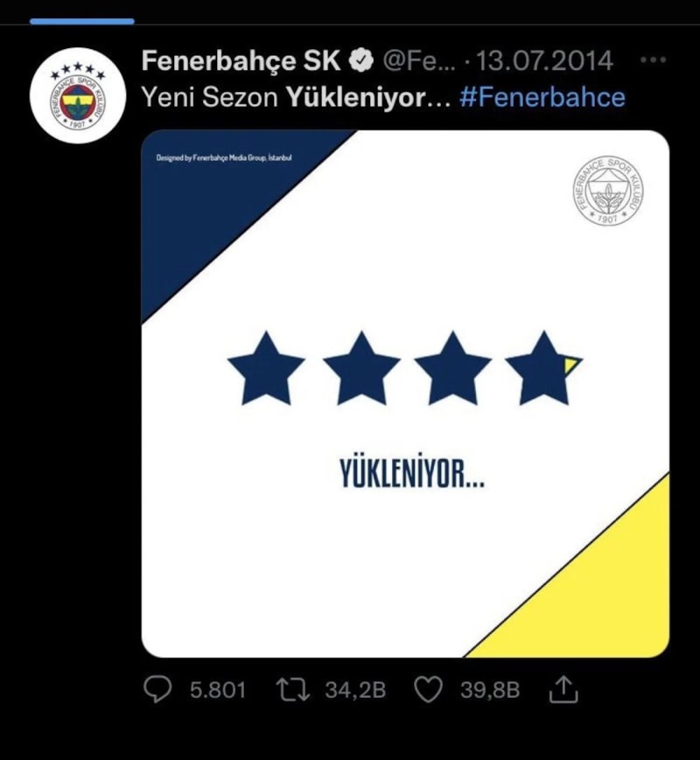
Task: View the 39,8B likes count
Action: point(490,690)
